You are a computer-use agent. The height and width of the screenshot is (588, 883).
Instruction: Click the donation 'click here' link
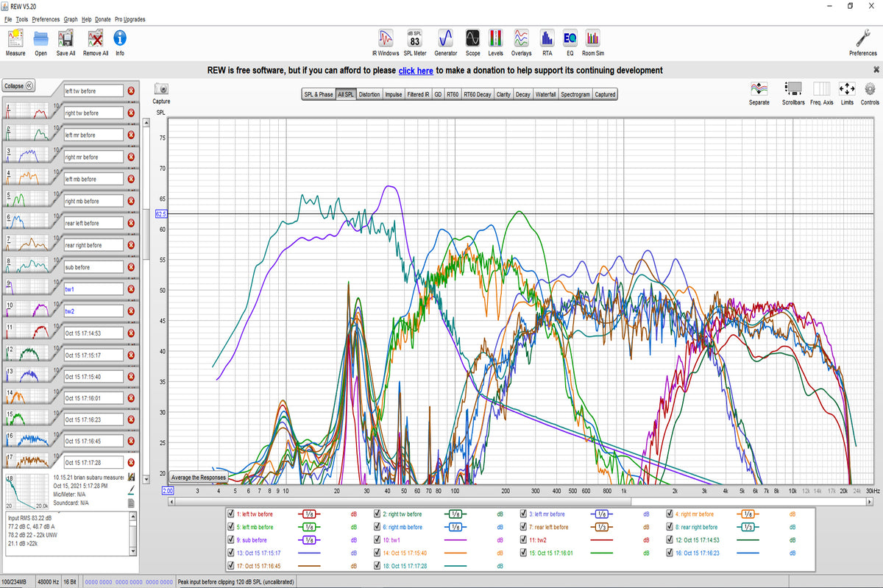tap(416, 70)
